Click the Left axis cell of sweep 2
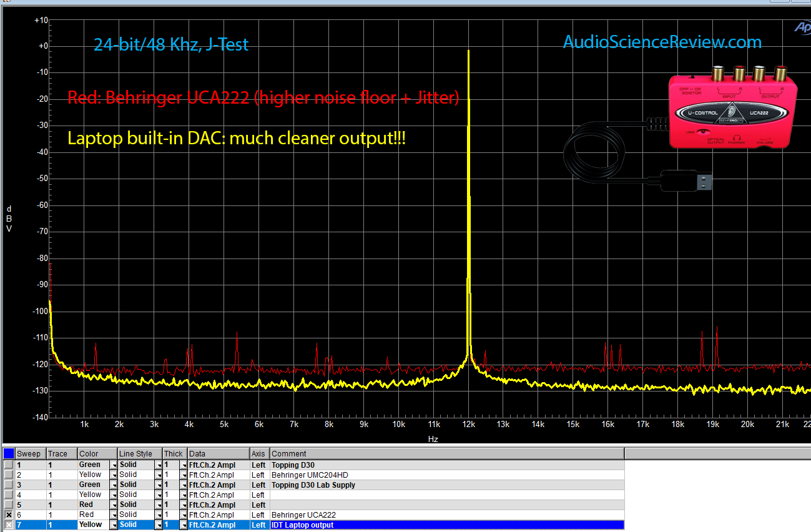Viewport: 811px width, 532px height. 260,475
